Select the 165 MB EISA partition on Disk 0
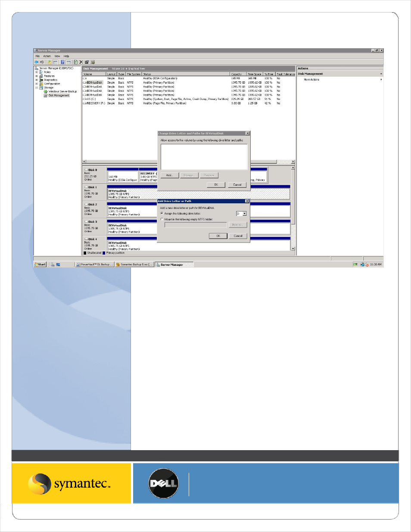411x532 pixels. (x=123, y=175)
